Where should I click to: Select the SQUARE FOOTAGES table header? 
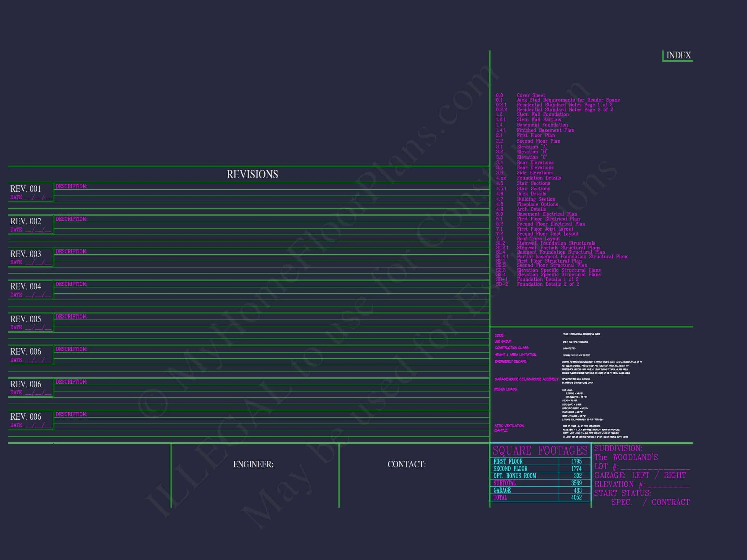(x=540, y=451)
